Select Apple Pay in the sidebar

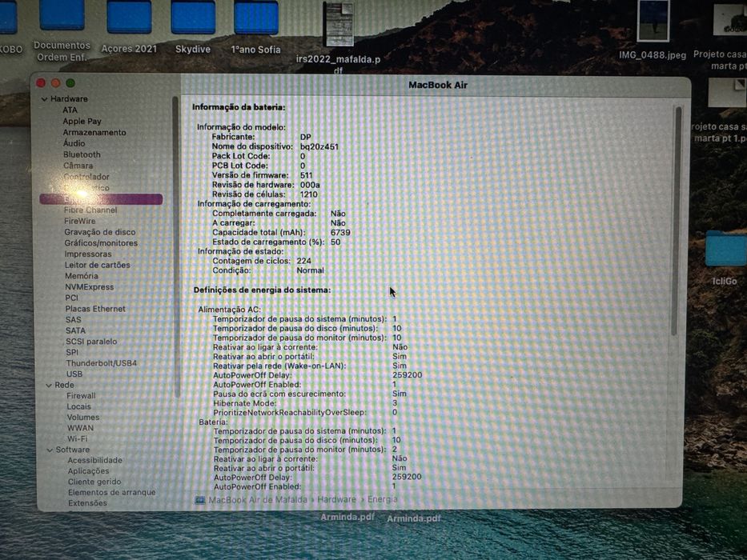point(82,122)
